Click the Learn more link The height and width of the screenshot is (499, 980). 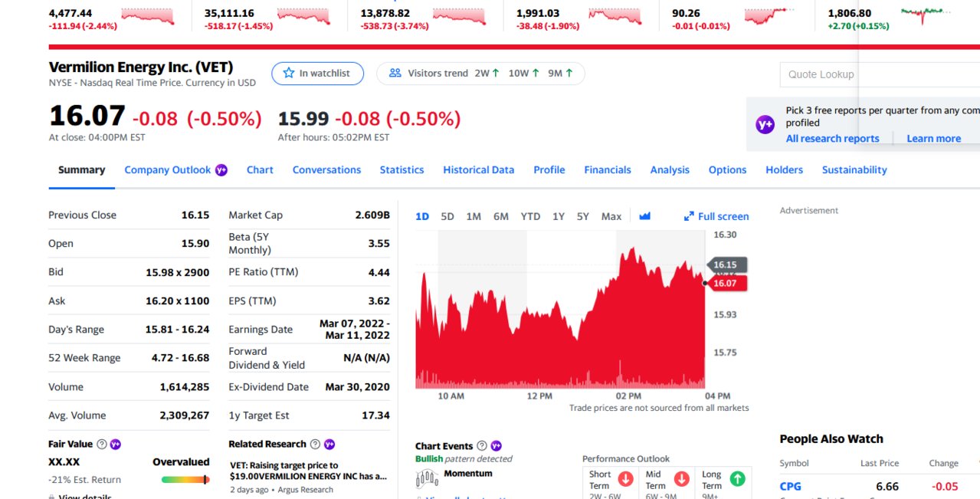(933, 139)
